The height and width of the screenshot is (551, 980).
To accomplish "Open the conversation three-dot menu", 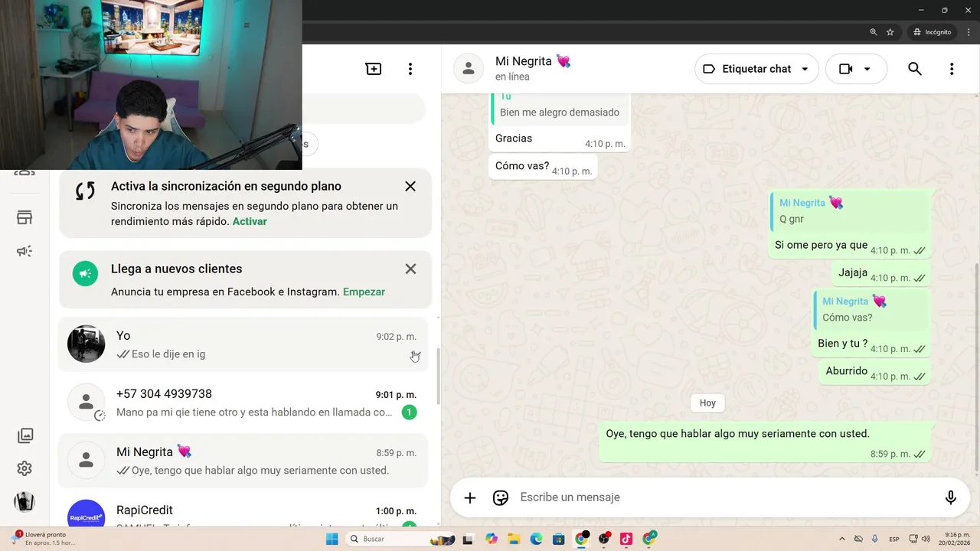I will pyautogui.click(x=952, y=69).
